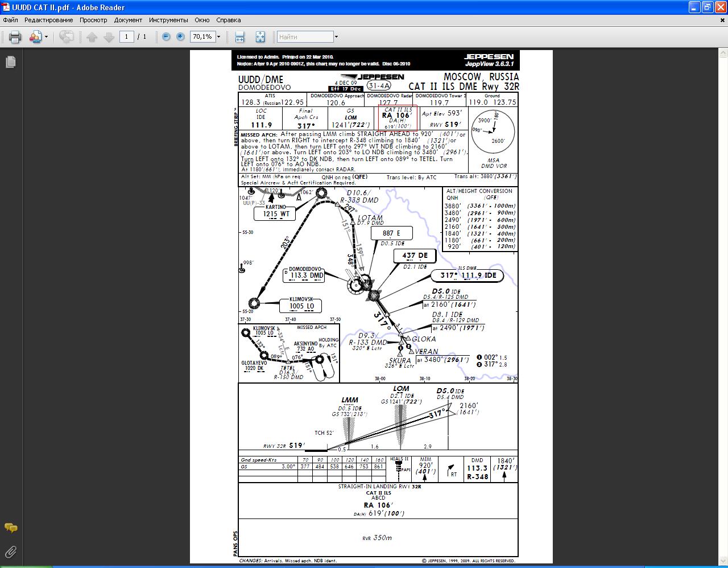Click the "MISSED APCH:" briefing label
Screen dimensions: 728x568
point(259,135)
